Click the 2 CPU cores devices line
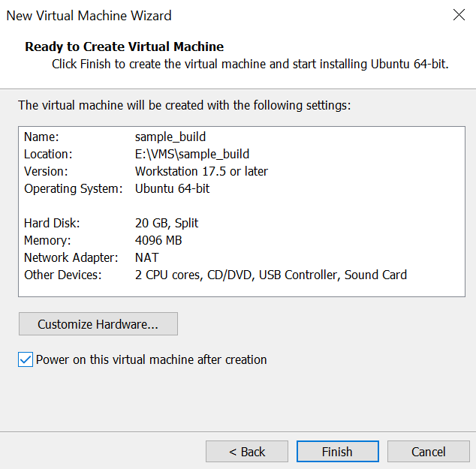Viewport: 476px width, 469px height. point(271,275)
